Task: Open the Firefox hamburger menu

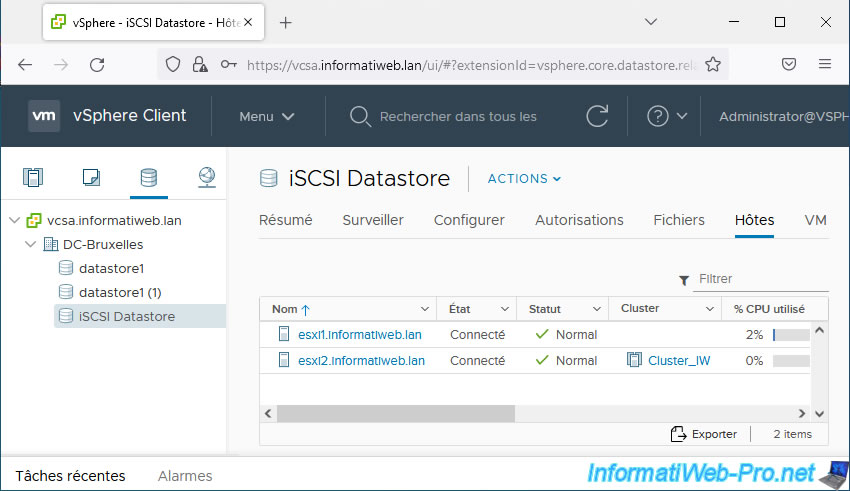Action: pyautogui.click(x=825, y=64)
